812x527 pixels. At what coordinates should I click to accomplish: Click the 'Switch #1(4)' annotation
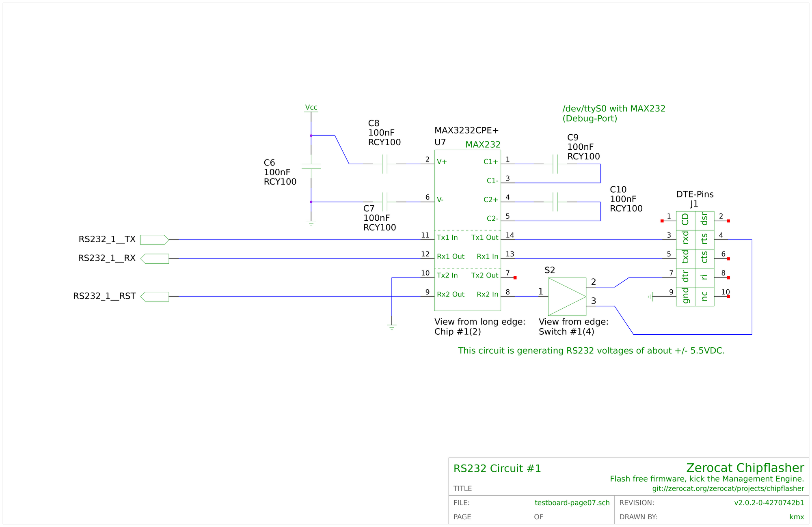(566, 332)
